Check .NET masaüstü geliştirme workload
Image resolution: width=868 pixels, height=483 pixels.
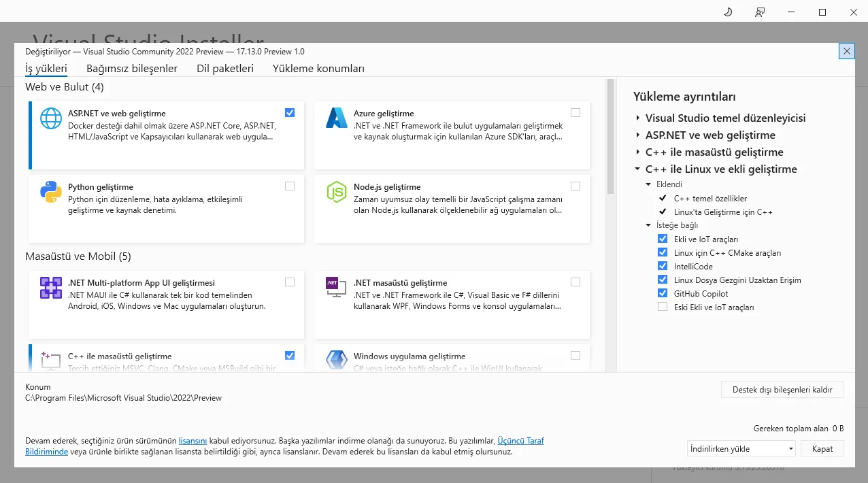point(575,282)
